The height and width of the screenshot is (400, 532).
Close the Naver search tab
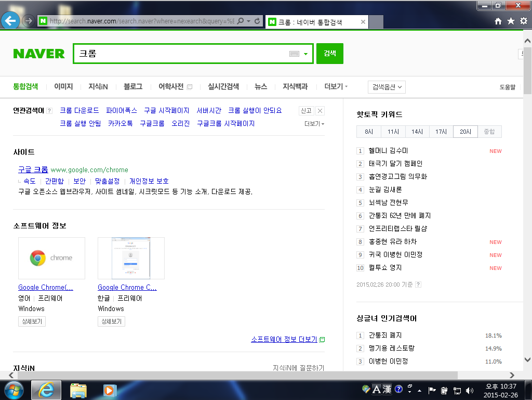coord(363,22)
